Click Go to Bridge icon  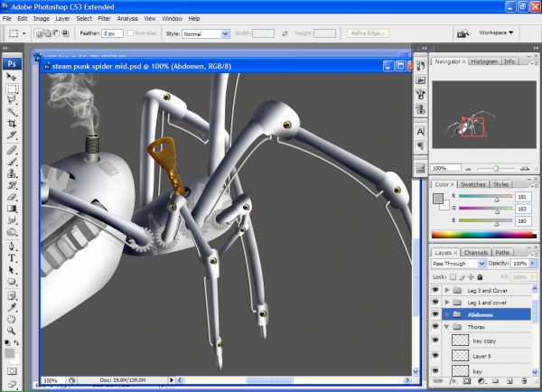tap(463, 33)
